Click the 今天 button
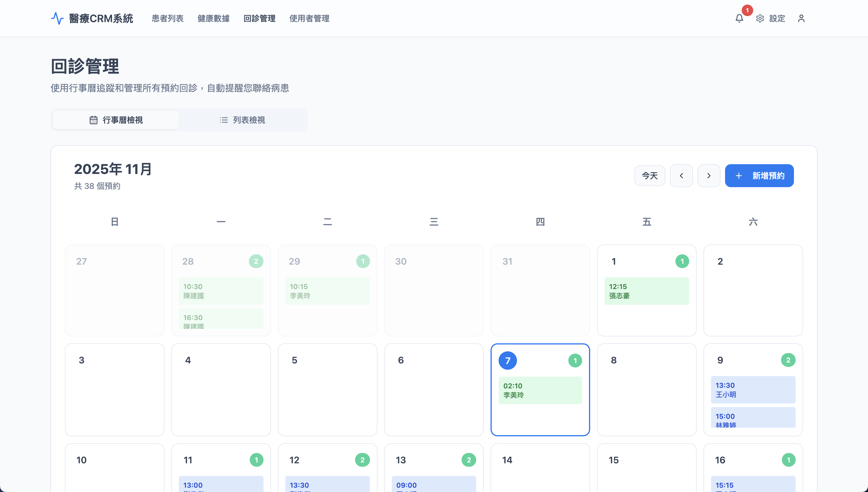The width and height of the screenshot is (868, 492). tap(650, 176)
